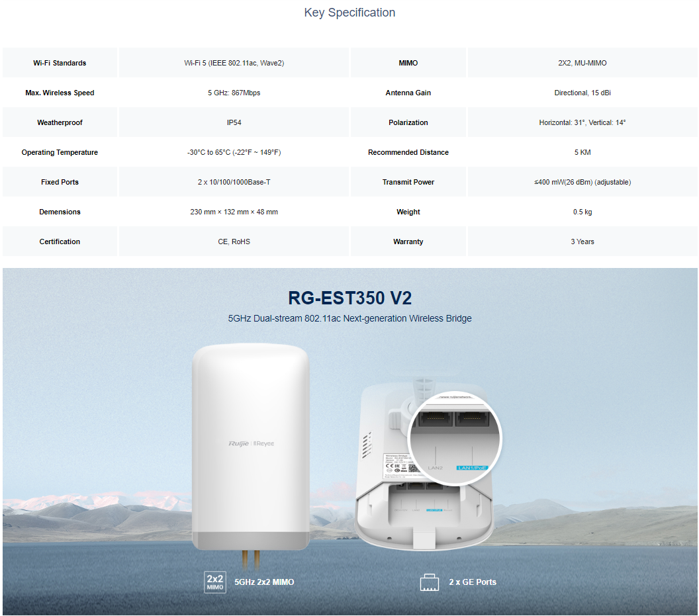
Task: Click the '5 KM' value
Action: [x=582, y=152]
